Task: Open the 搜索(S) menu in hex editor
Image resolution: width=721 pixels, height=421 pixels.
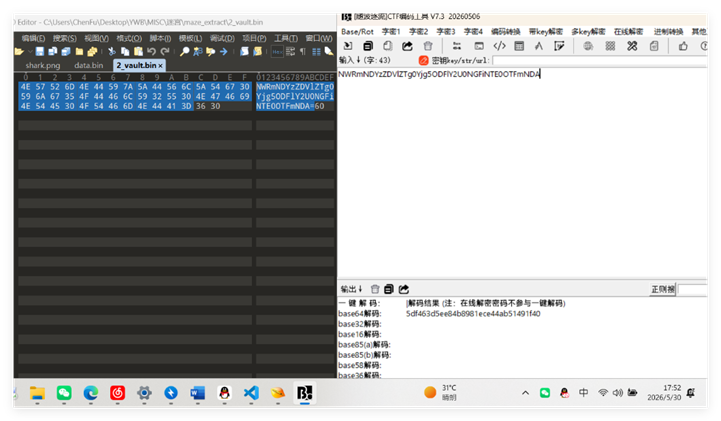Action: pyautogui.click(x=64, y=38)
